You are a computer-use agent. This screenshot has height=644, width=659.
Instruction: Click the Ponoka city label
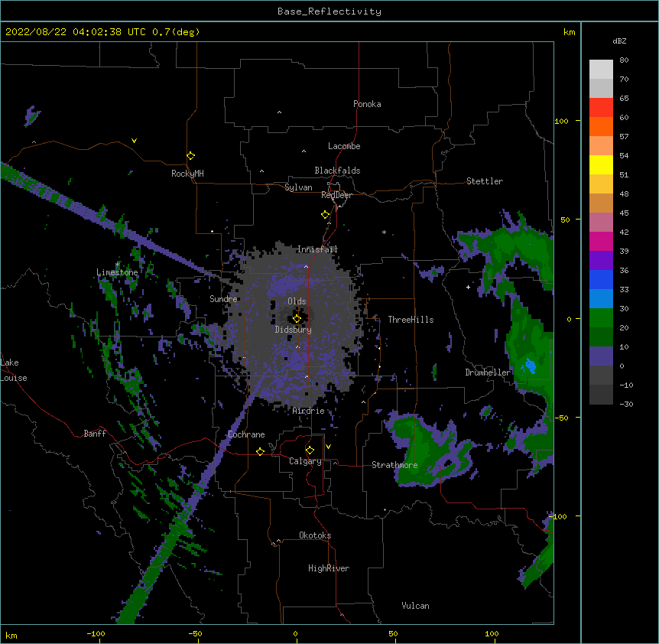click(367, 104)
